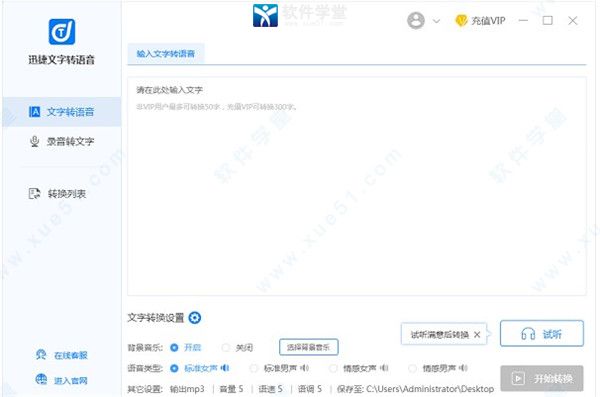Expand the account dropdown arrow beside avatar
The height and width of the screenshot is (397, 600).
point(436,21)
